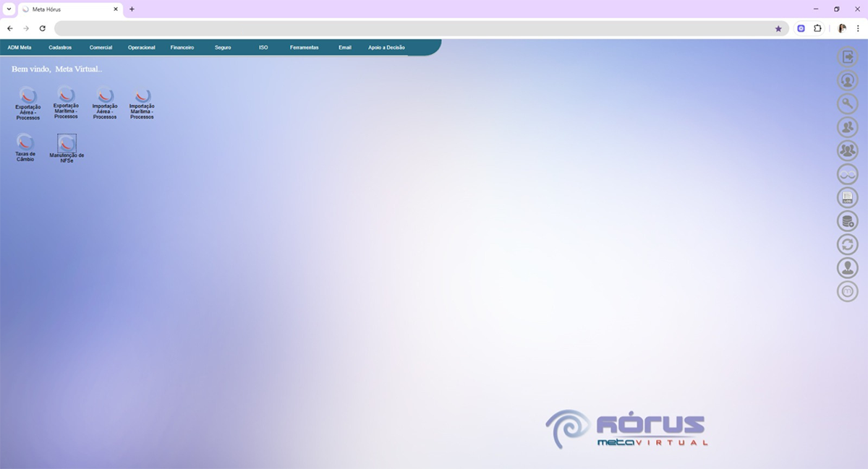Open the Taxas de Câmbio shortcut
Image resolution: width=868 pixels, height=469 pixels.
pos(25,142)
